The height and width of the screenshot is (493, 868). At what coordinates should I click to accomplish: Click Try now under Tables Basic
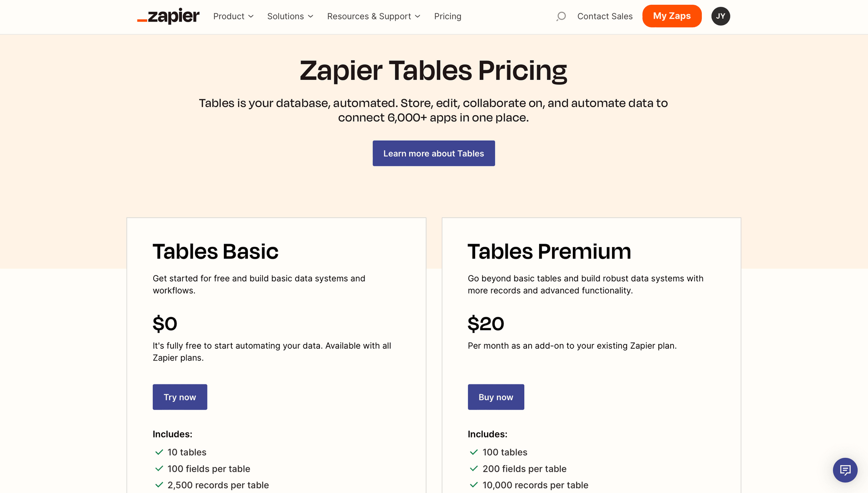pos(180,397)
